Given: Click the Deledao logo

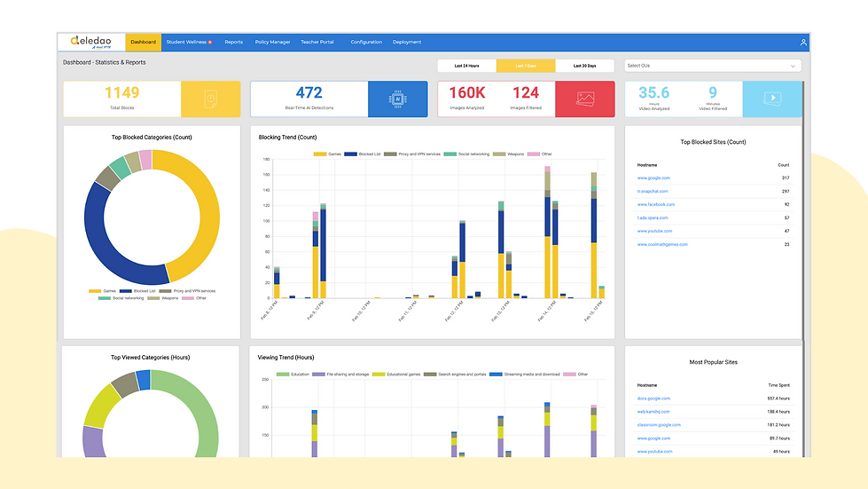Looking at the screenshot, I should point(90,42).
